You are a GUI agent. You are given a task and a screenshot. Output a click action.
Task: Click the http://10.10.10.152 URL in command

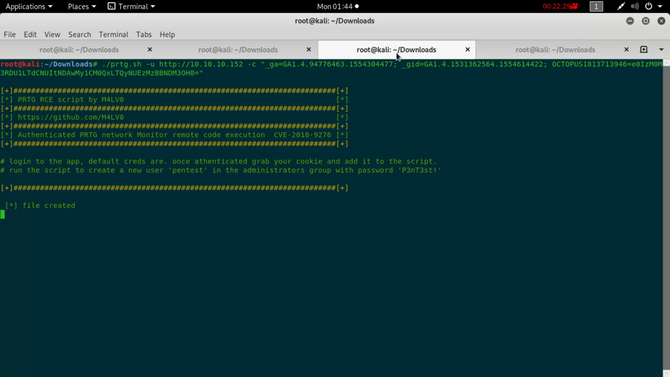click(201, 64)
